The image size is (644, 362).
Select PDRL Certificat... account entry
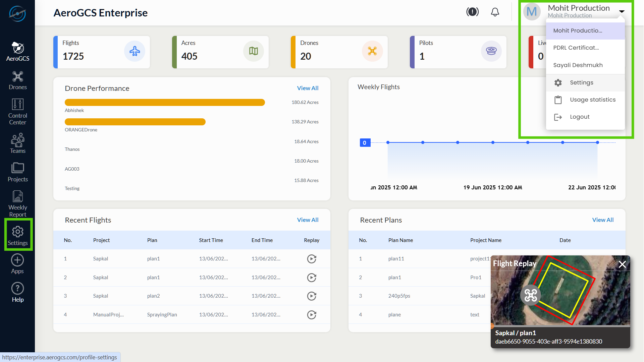(585, 48)
